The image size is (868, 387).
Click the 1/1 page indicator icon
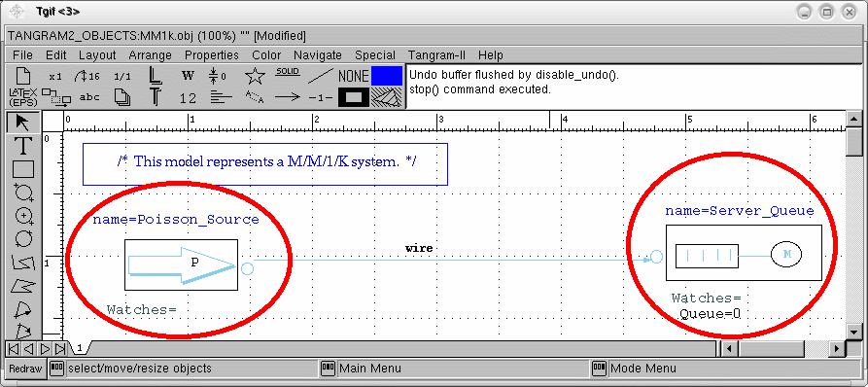122,76
